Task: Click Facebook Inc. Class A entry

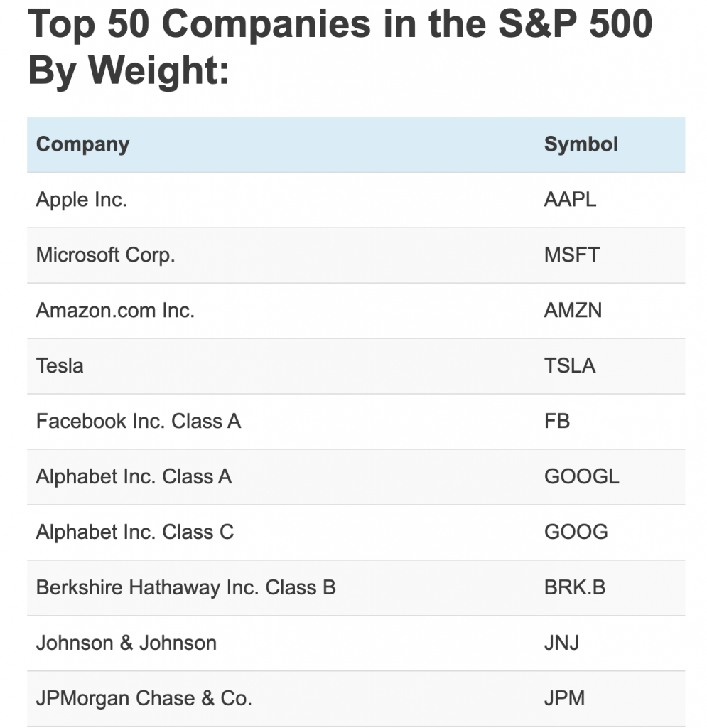Action: 139,422
